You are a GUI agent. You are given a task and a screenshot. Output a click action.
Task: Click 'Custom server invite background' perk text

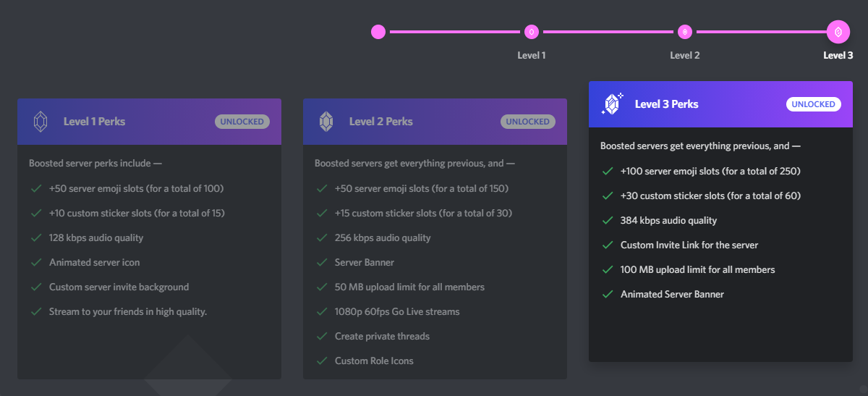tap(119, 287)
